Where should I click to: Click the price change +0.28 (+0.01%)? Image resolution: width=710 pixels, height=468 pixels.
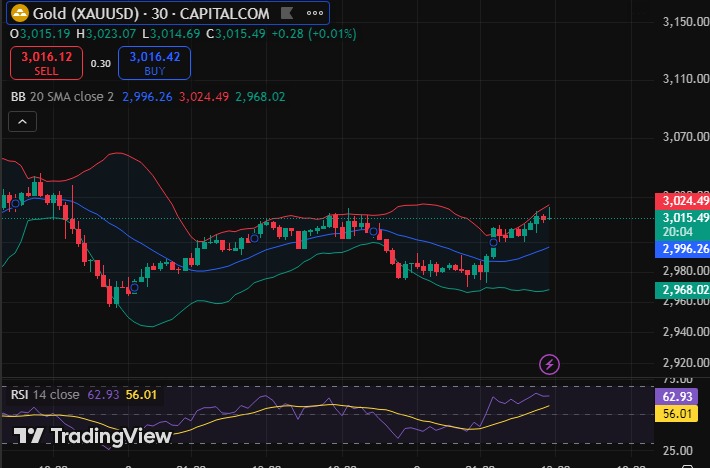[314, 34]
